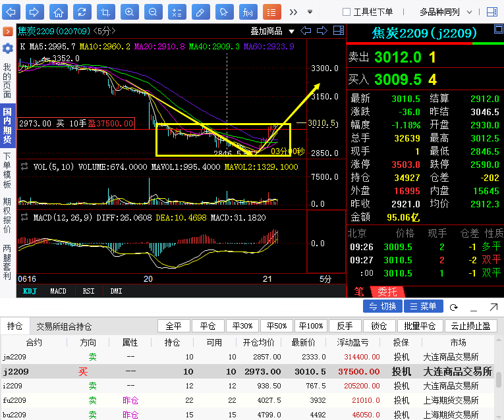The width and height of the screenshot is (504, 420).
Task: Enable the 工具栏下单 checkbox
Action: pyautogui.click(x=347, y=12)
